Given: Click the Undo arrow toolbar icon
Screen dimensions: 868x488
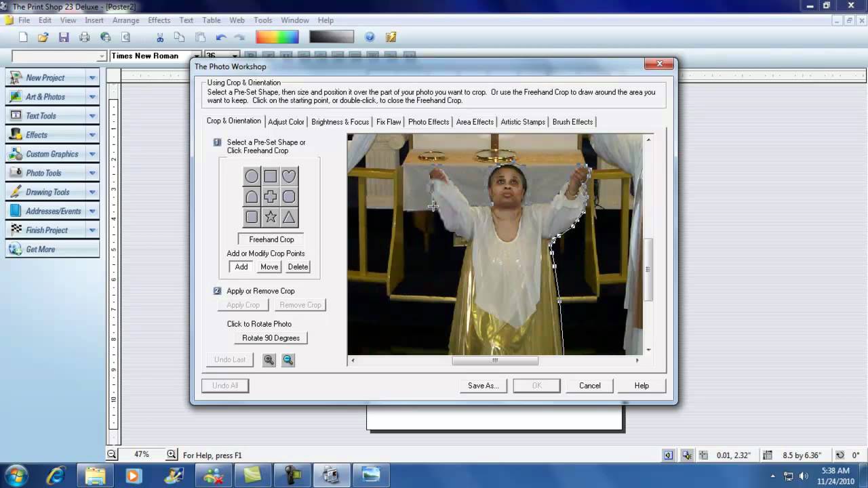Looking at the screenshot, I should tap(221, 37).
